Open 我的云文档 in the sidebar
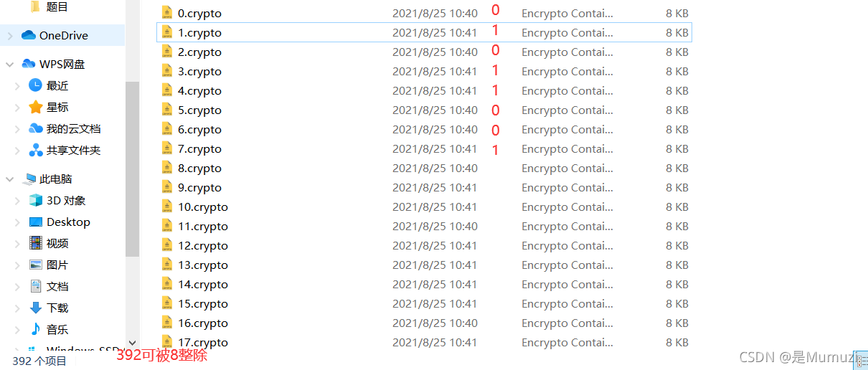The image size is (868, 370). tap(73, 128)
